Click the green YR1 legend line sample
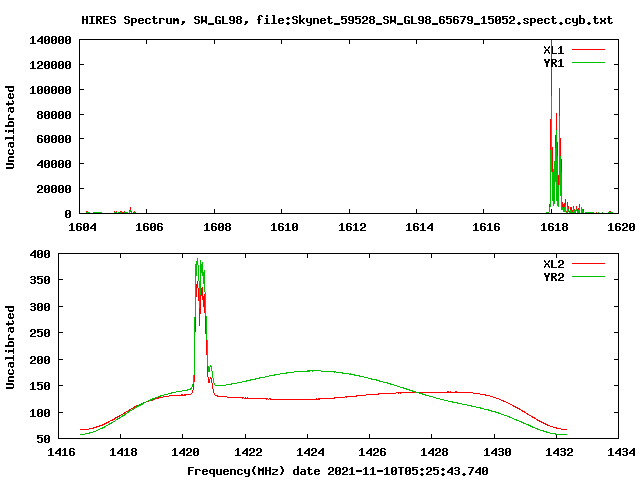Screen dimensions: 640x480 (588, 63)
